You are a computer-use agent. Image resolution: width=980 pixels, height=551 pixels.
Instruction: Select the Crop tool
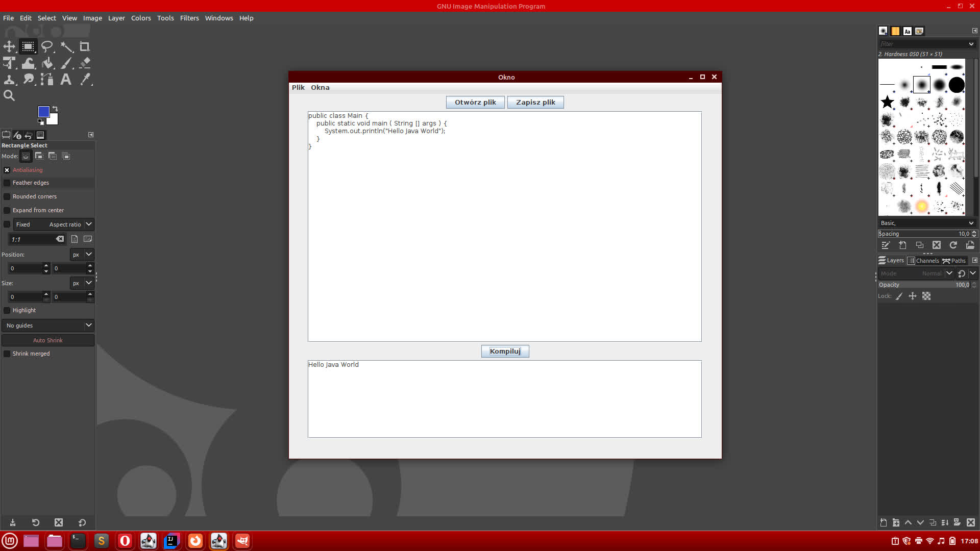[85, 47]
